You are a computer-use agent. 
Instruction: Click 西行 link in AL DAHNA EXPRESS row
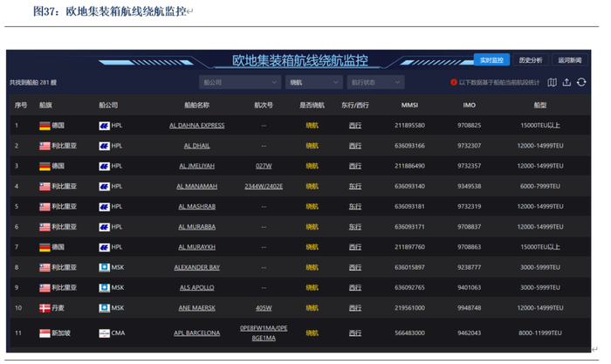coord(355,126)
